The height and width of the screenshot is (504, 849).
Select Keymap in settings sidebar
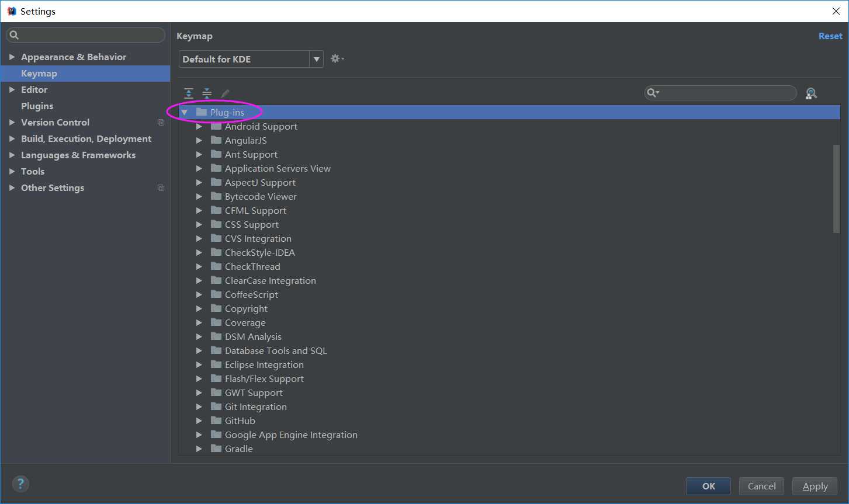point(85,74)
